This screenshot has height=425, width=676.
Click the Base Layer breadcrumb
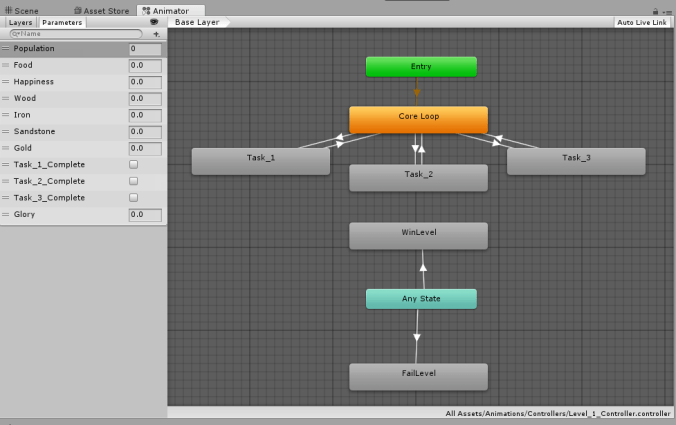198,22
